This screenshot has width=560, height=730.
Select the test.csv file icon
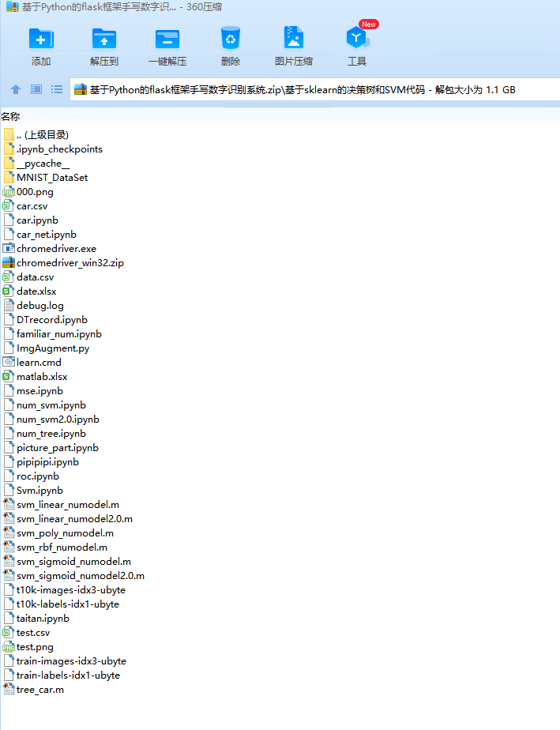tap(9, 633)
